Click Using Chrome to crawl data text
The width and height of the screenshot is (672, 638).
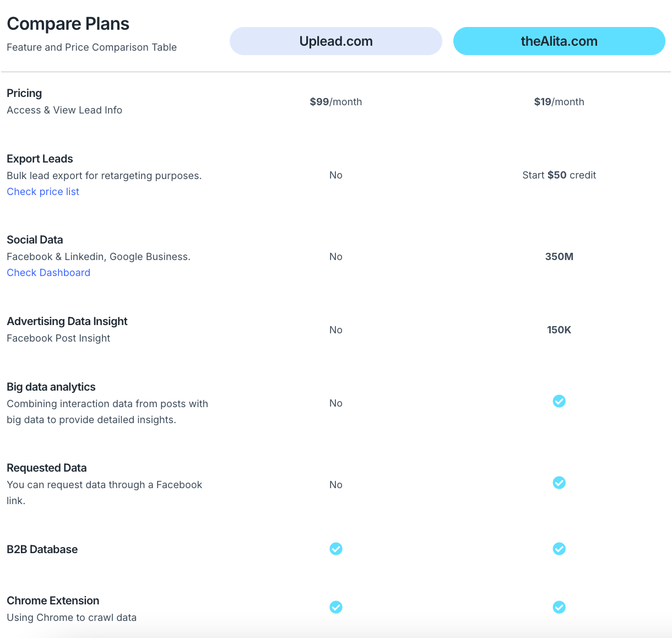[72, 618]
